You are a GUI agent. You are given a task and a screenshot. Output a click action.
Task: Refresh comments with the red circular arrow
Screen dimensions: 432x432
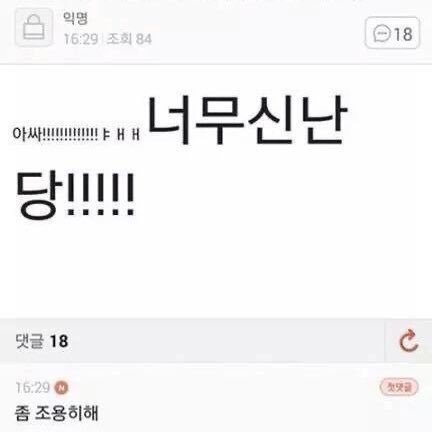pos(409,341)
